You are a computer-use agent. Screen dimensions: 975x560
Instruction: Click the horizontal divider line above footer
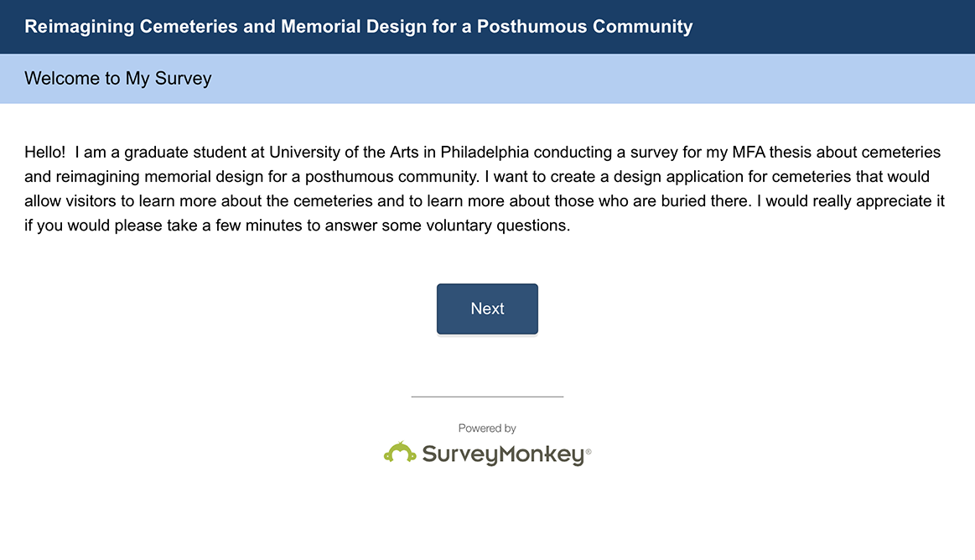click(x=487, y=397)
